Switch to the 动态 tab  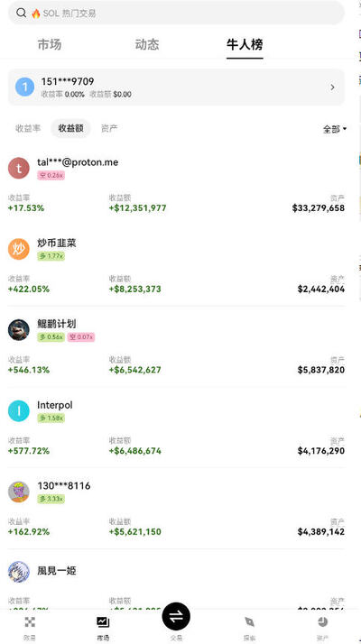pyautogui.click(x=147, y=44)
